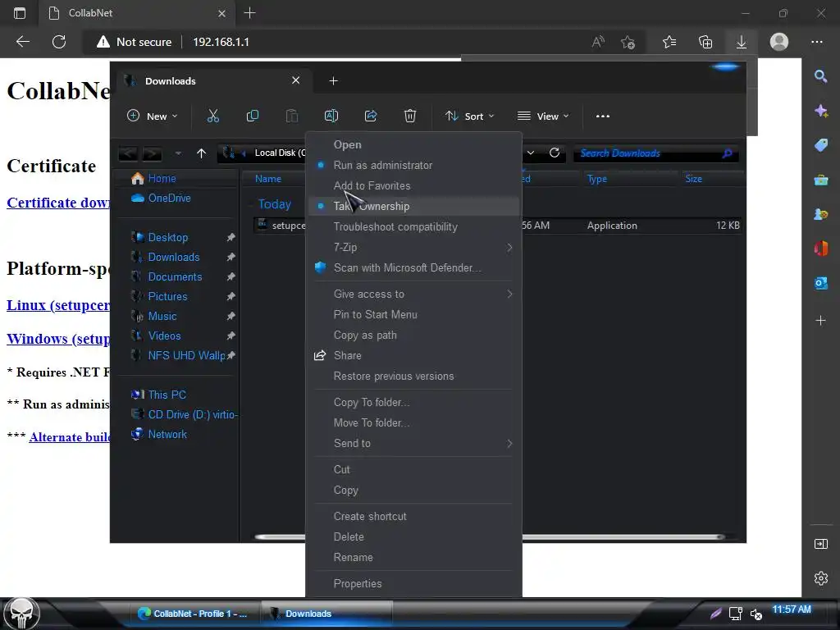Open Edge tab actions menu icon
This screenshot has width=840, height=630.
pos(20,13)
